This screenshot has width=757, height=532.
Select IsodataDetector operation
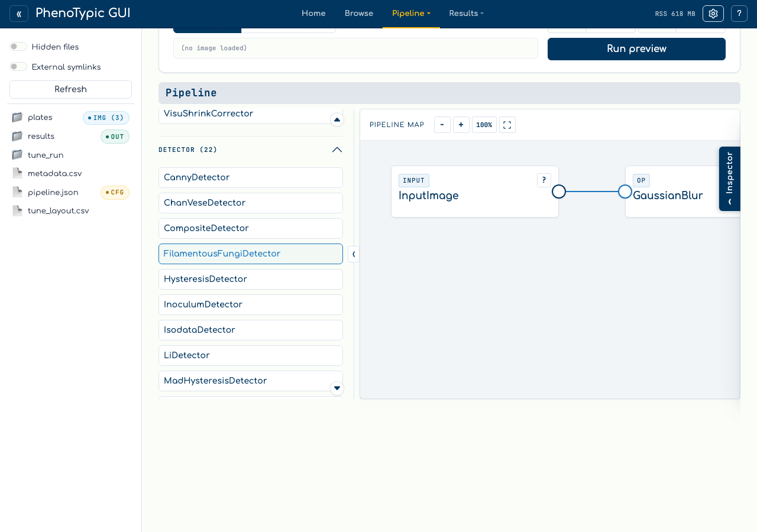pyautogui.click(x=251, y=330)
